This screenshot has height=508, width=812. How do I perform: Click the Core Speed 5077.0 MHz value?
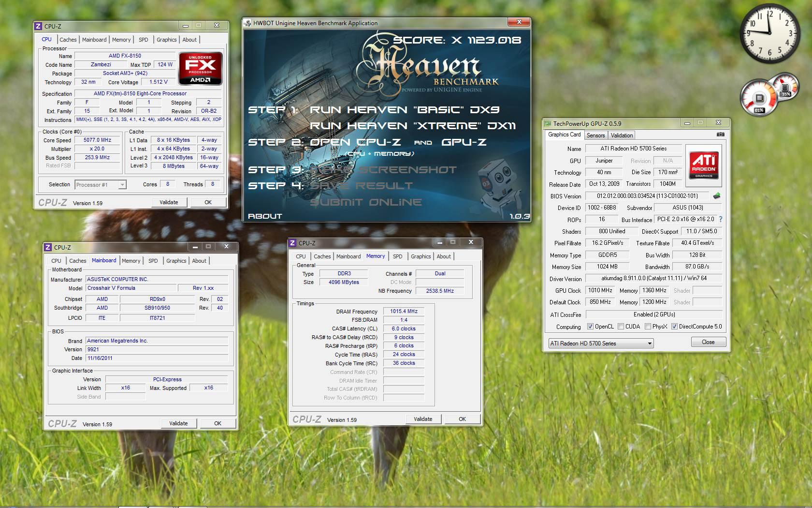98,140
